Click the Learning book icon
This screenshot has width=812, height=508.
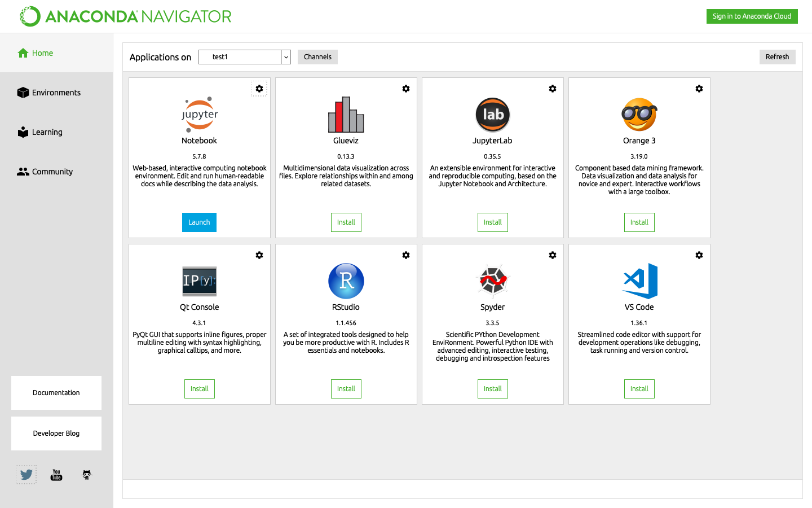point(23,132)
